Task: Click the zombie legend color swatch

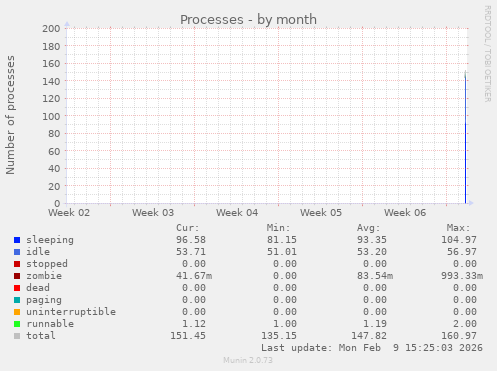Action: pyautogui.click(x=17, y=276)
